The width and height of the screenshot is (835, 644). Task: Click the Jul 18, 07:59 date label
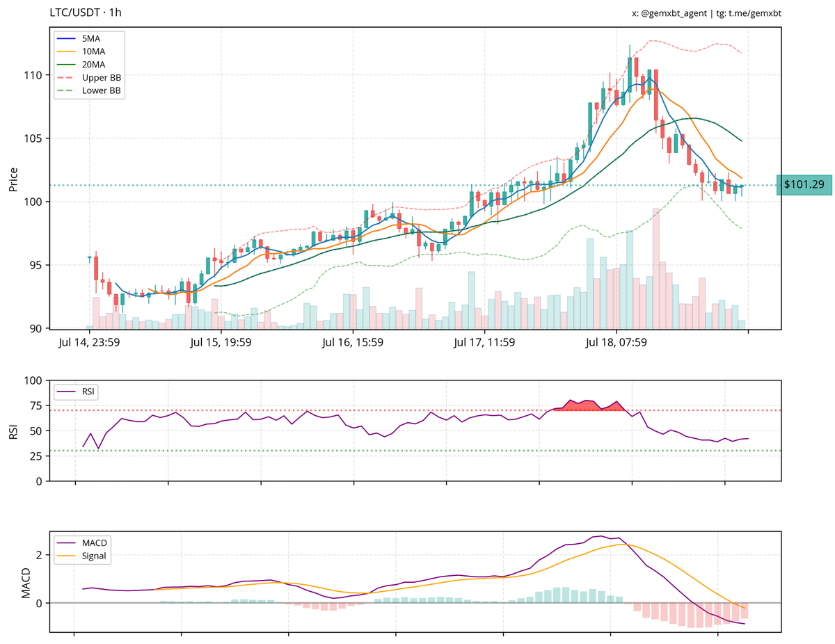pyautogui.click(x=617, y=342)
